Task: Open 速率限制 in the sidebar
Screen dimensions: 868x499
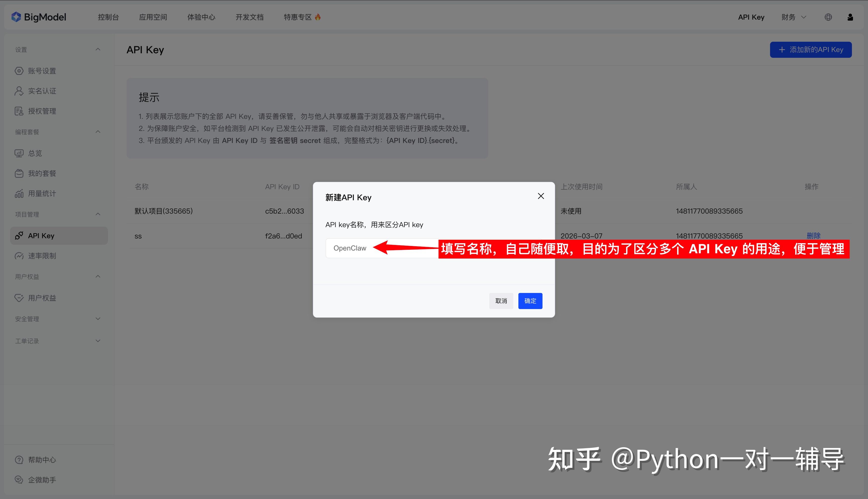Action: [x=42, y=256]
